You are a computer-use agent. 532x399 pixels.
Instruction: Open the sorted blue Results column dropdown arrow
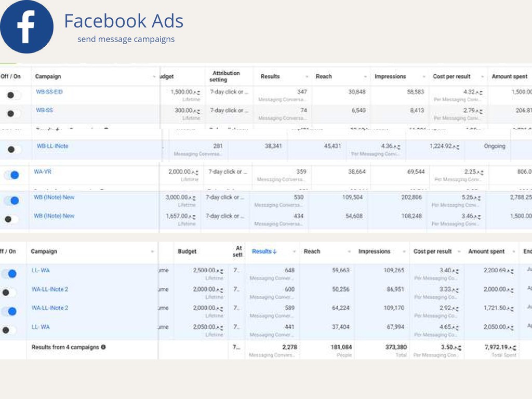[x=294, y=251]
